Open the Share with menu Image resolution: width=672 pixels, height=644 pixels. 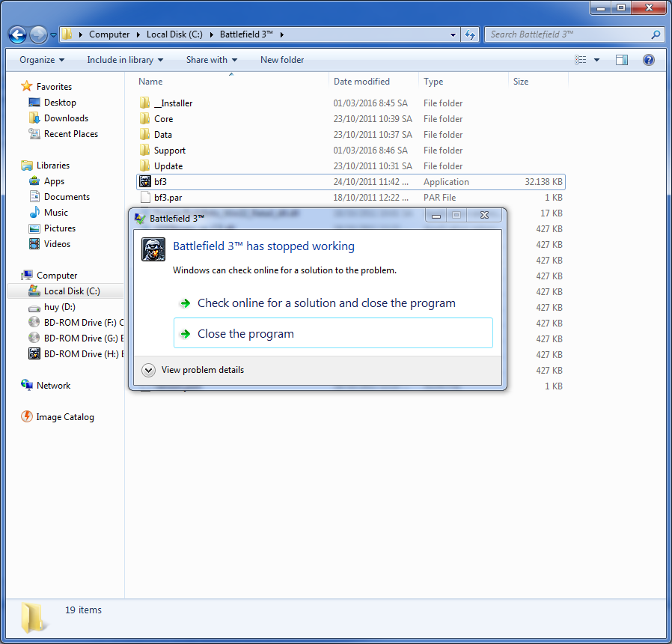[x=212, y=60]
